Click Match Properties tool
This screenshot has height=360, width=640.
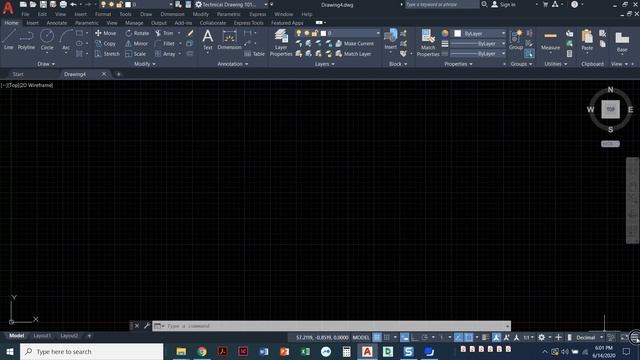(x=428, y=42)
